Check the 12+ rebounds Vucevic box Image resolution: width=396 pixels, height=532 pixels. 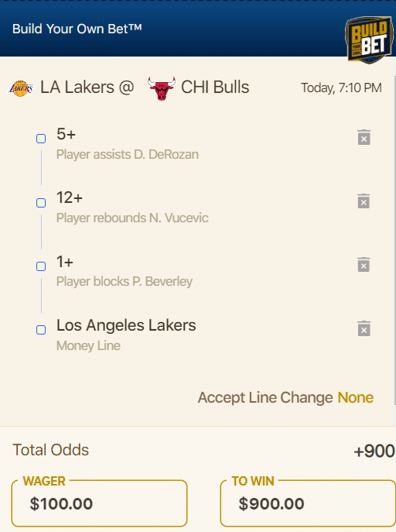point(41,203)
